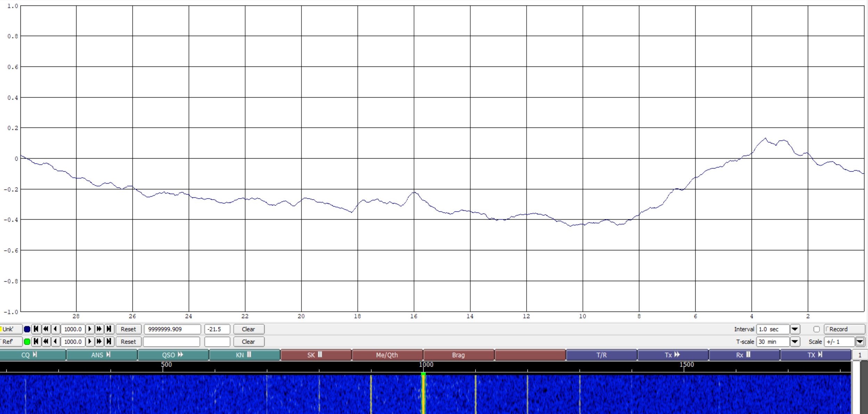Toggle the Unk' track light button
Image resolution: width=868 pixels, height=414 pixels.
tap(10, 329)
